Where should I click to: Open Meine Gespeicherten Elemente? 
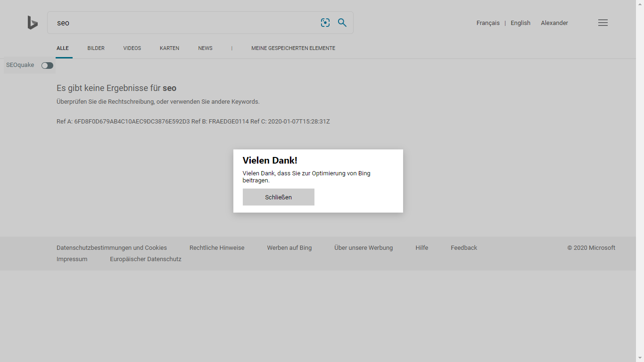pyautogui.click(x=293, y=48)
